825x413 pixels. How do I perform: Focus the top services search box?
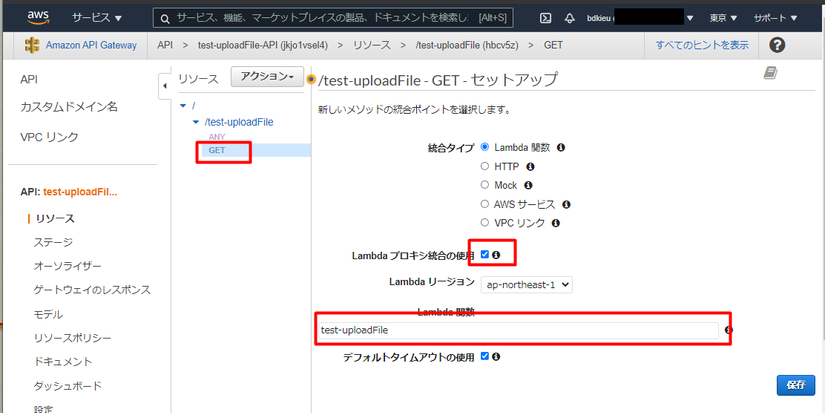click(333, 18)
